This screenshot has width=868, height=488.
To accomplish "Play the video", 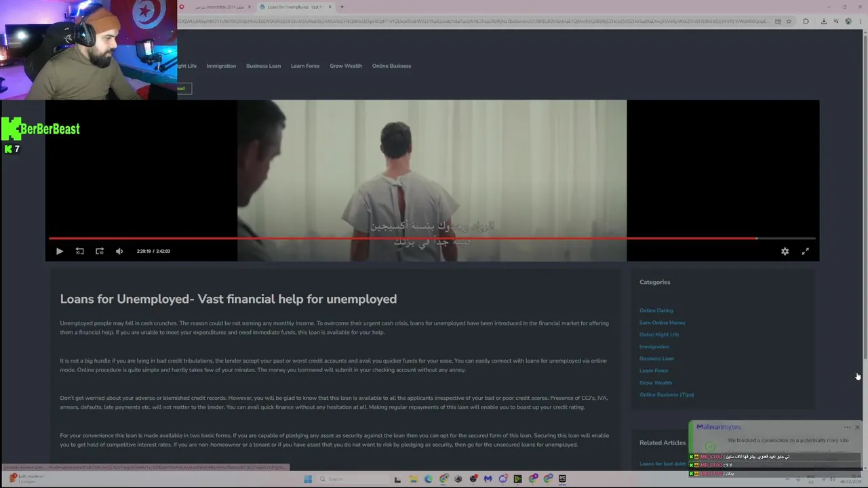I will pyautogui.click(x=60, y=251).
